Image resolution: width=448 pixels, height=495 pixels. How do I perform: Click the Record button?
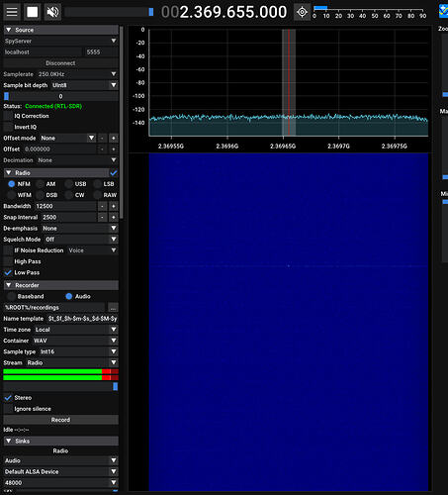point(60,420)
